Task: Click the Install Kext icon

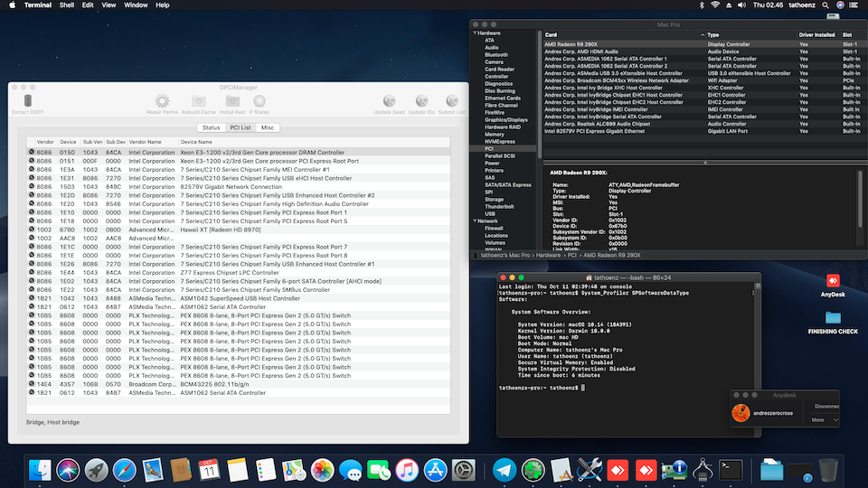Action: (x=231, y=101)
